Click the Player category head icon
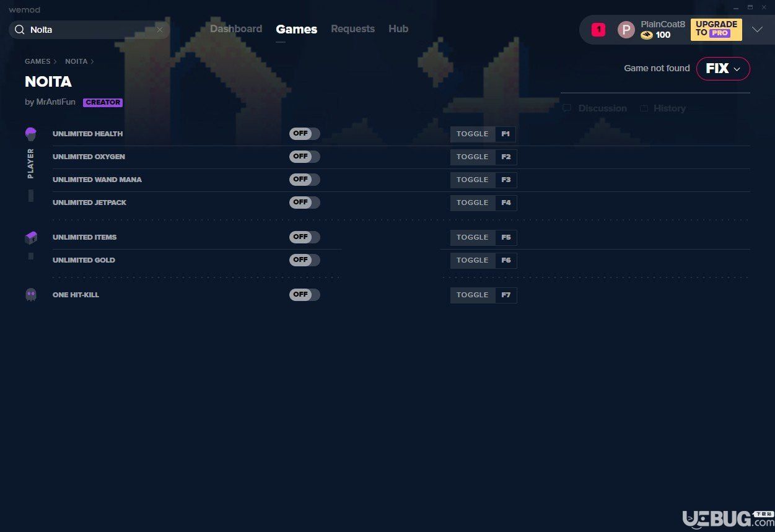Screen dimensions: 775x532 31,134
